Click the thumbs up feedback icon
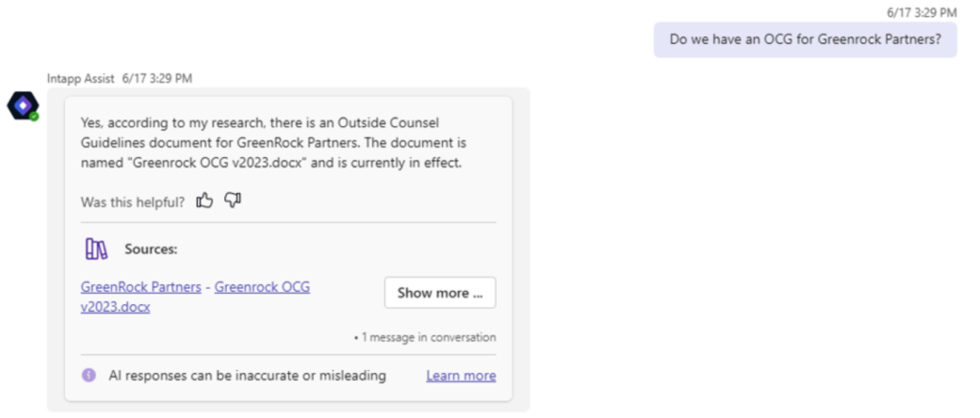The height and width of the screenshot is (418, 980). pos(204,200)
